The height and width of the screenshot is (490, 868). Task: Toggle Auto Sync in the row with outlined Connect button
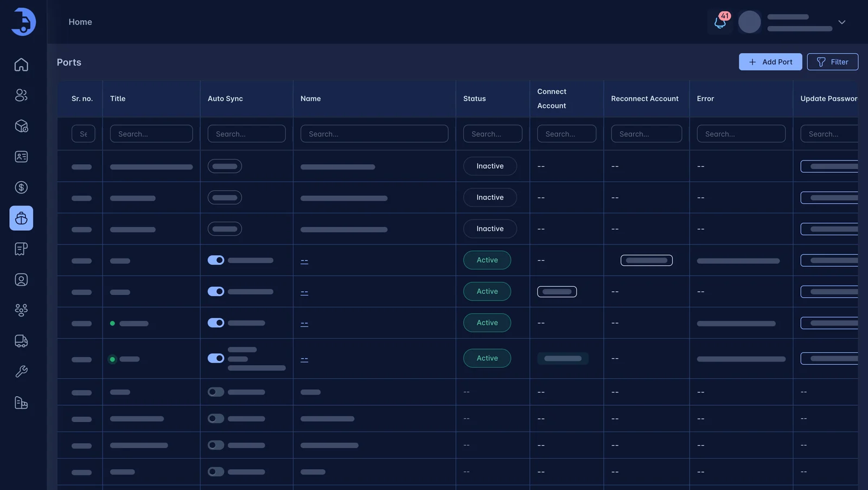[x=216, y=292]
